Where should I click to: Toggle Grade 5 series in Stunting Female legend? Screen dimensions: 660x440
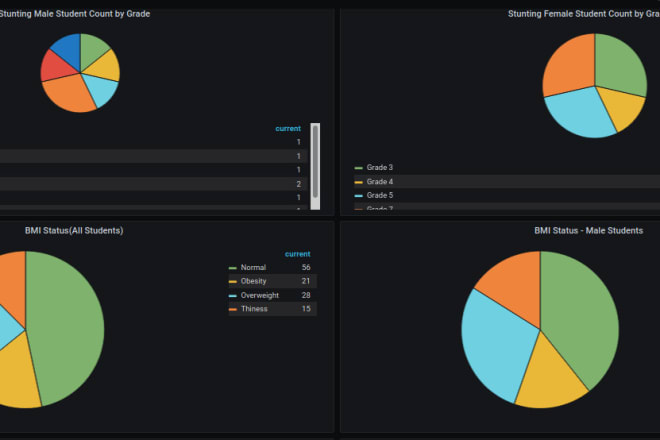pyautogui.click(x=380, y=195)
